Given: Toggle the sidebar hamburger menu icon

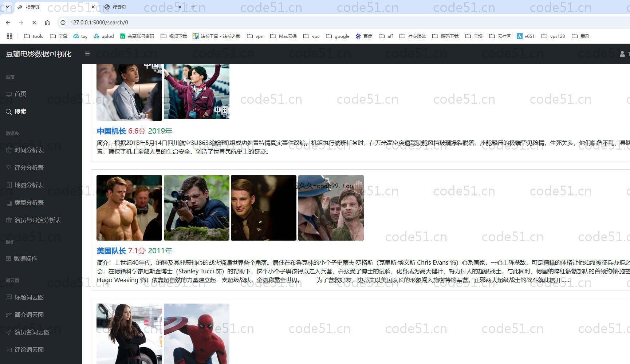Looking at the screenshot, I should [x=87, y=54].
